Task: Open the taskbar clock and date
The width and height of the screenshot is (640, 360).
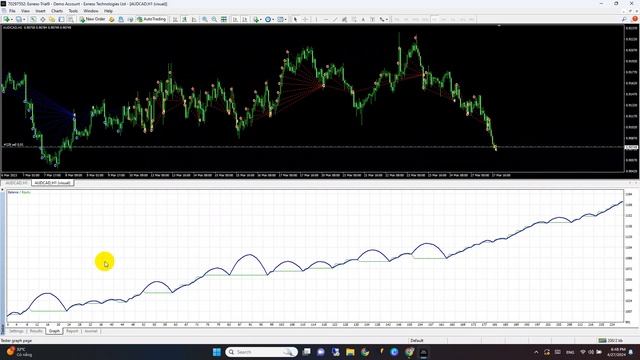Action: [617, 352]
